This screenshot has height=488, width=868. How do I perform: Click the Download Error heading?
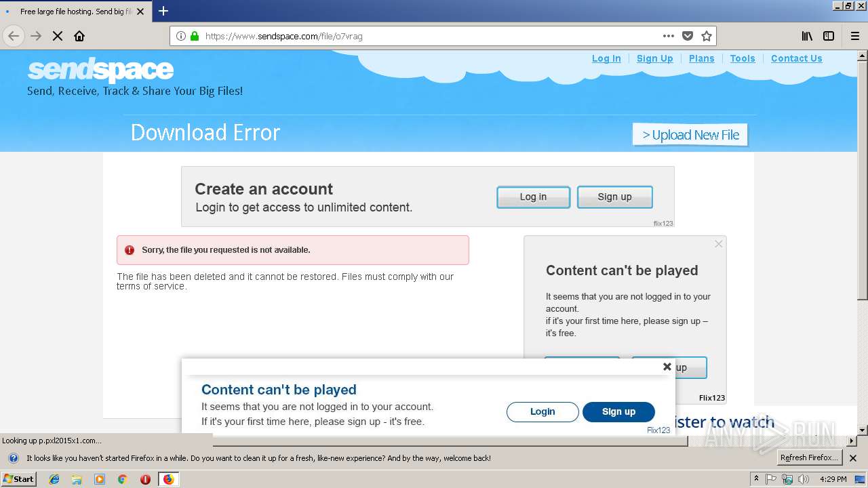tap(205, 133)
